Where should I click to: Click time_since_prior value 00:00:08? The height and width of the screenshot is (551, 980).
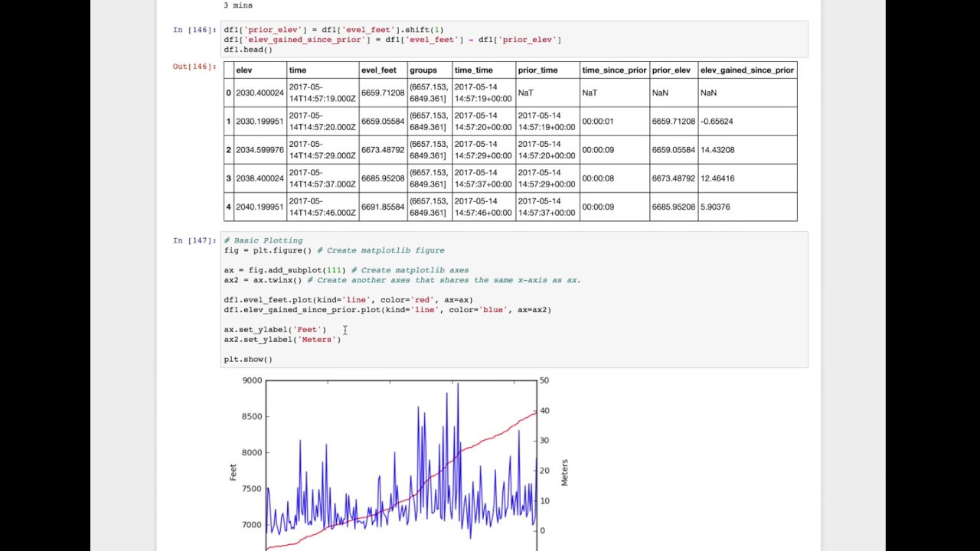[x=598, y=178]
